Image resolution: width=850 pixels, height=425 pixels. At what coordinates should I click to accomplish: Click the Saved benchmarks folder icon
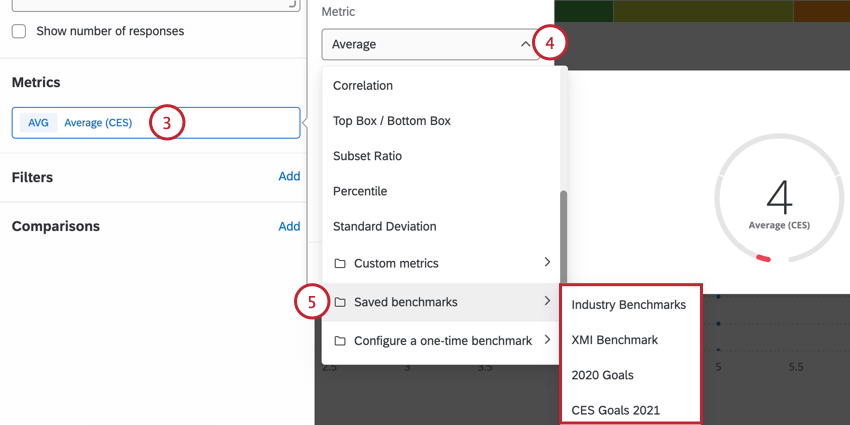click(340, 302)
